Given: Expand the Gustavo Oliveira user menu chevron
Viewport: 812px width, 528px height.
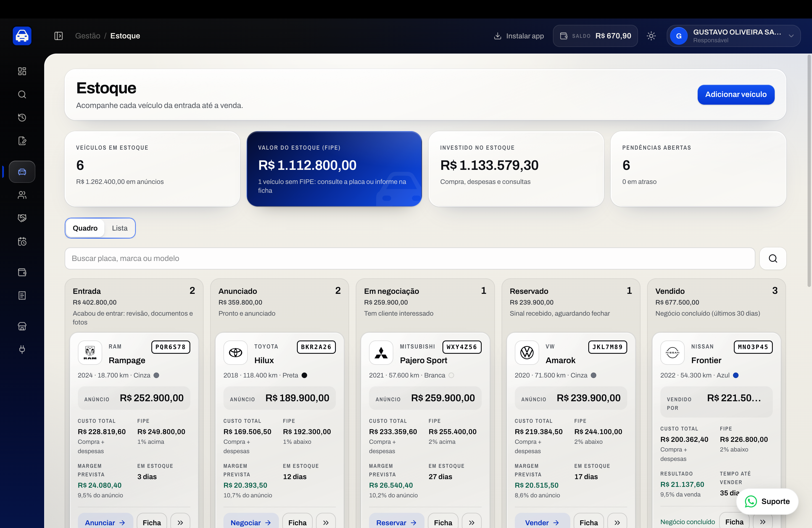Looking at the screenshot, I should pos(791,36).
